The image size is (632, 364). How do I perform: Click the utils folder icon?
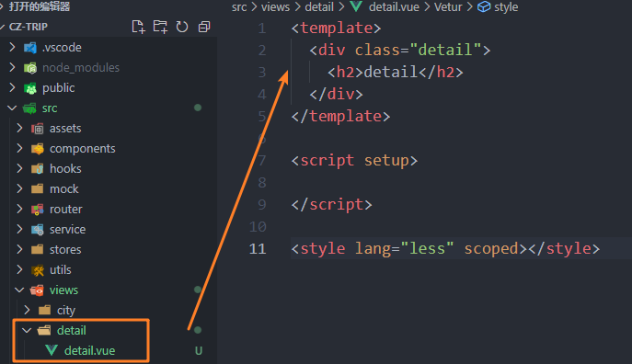[38, 269]
